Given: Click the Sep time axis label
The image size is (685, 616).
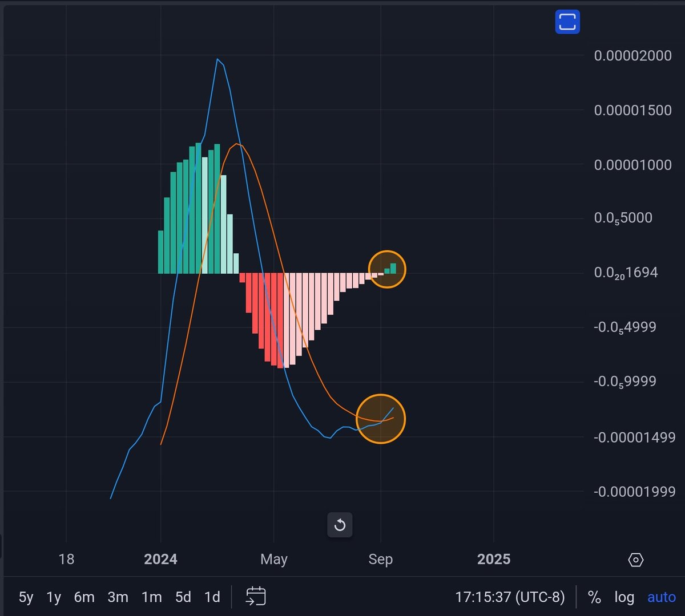Looking at the screenshot, I should pyautogui.click(x=381, y=559).
